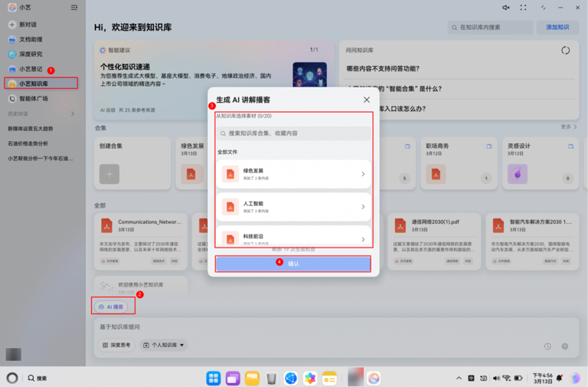Click the Wi-Fi icon in the system tray
This screenshot has width=588, height=387.
coord(507,378)
